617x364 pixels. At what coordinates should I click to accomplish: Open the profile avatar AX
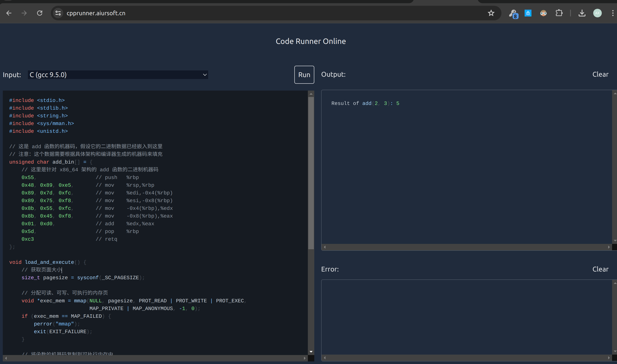[x=597, y=13]
